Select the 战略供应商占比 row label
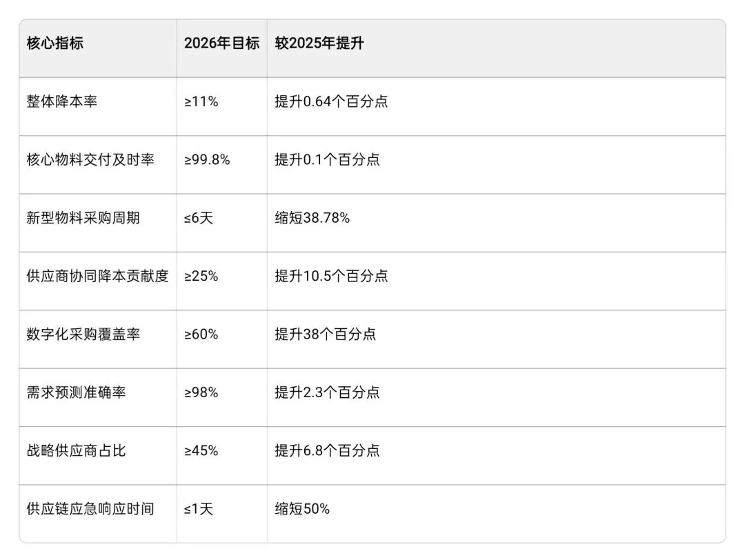Viewport: 745px width, 560px height. click(76, 451)
